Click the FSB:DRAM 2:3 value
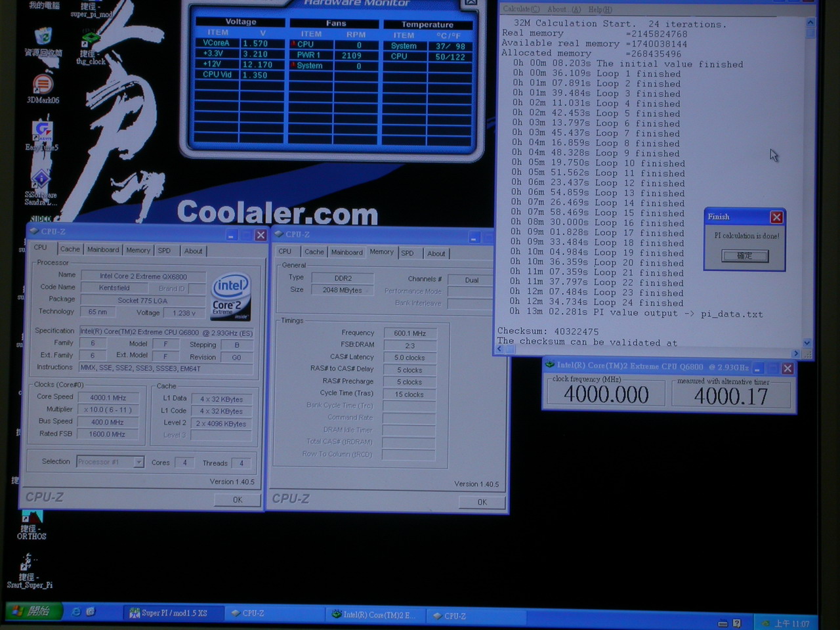 [x=410, y=346]
